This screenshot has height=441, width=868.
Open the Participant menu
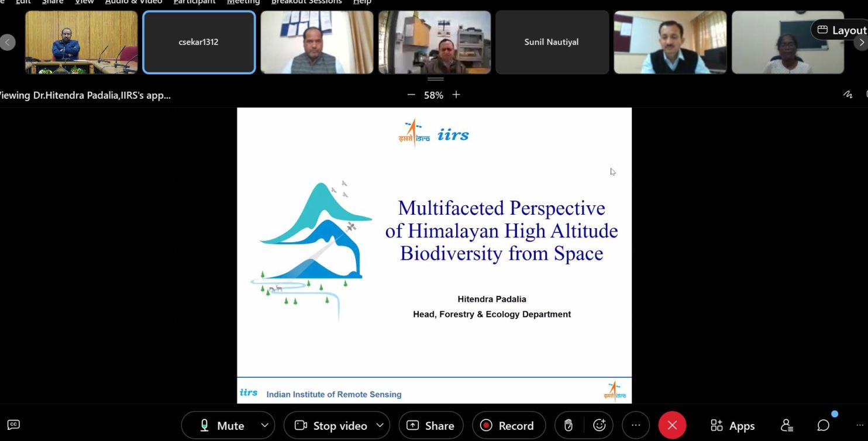coord(194,2)
